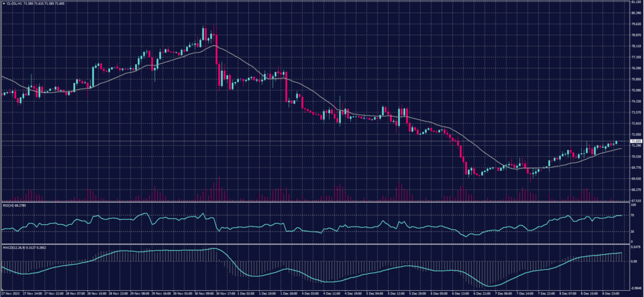This screenshot has width=644, height=297.
Task: Select the RSI(14) indicator label
Action: click(x=10, y=205)
